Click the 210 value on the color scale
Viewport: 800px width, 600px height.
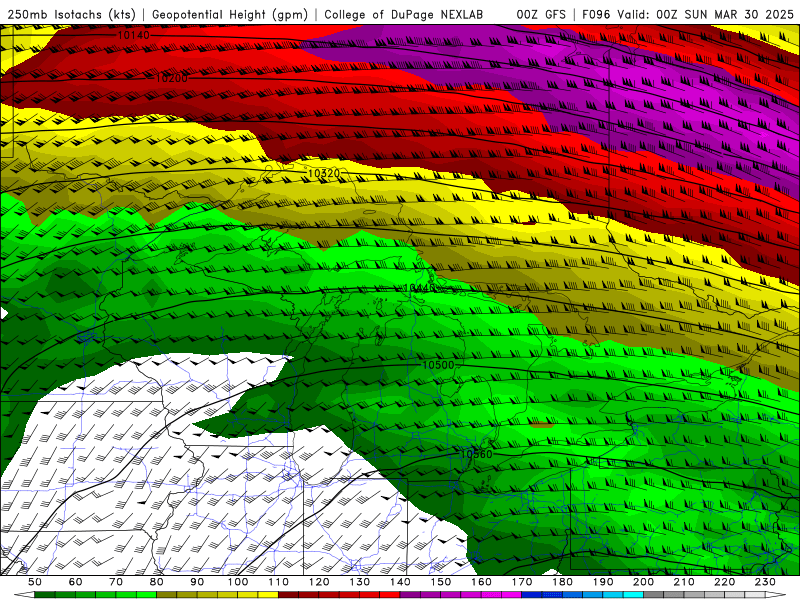(x=684, y=582)
